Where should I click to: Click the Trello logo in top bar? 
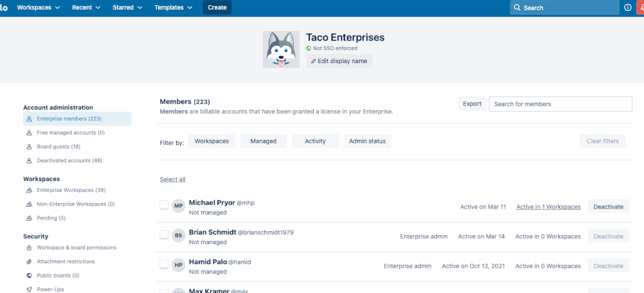point(3,7)
